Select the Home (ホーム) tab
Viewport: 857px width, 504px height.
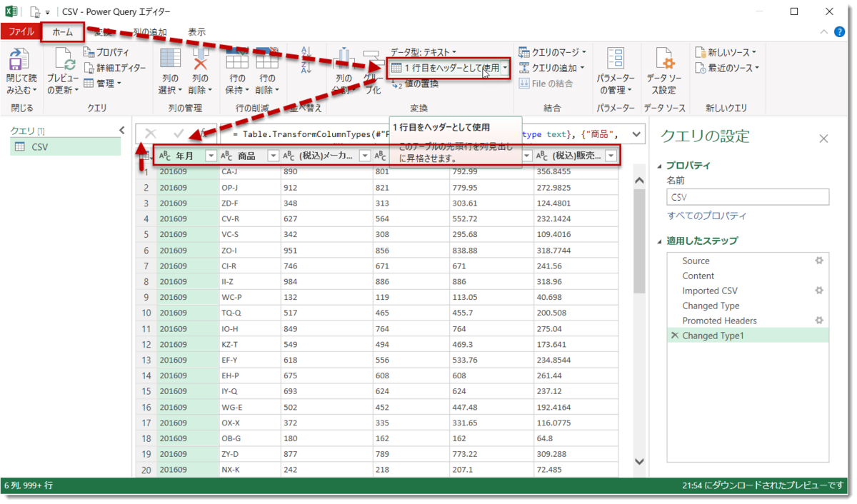(x=62, y=32)
